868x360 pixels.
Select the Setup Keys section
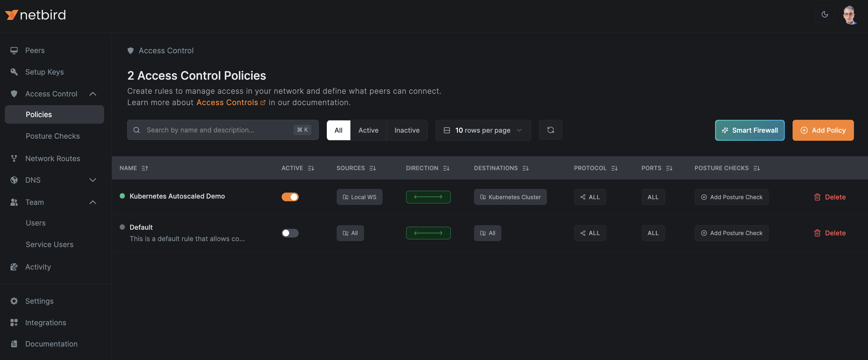(x=44, y=72)
